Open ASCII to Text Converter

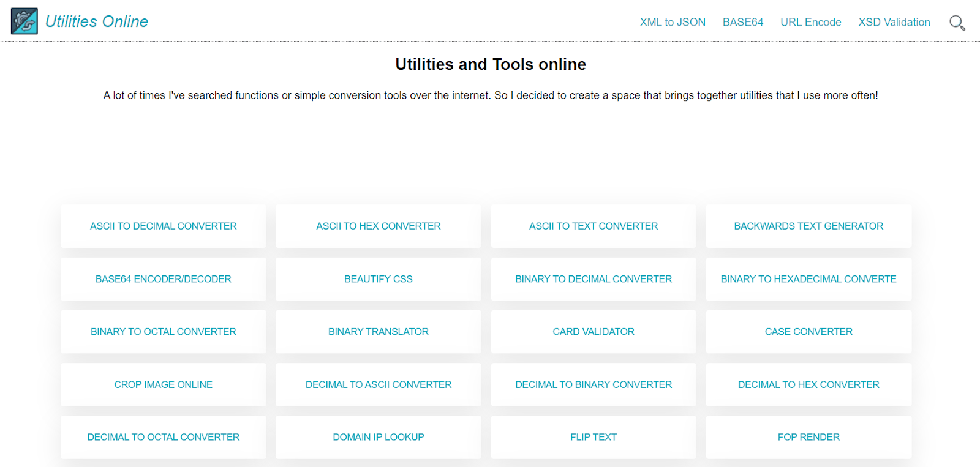coord(594,226)
